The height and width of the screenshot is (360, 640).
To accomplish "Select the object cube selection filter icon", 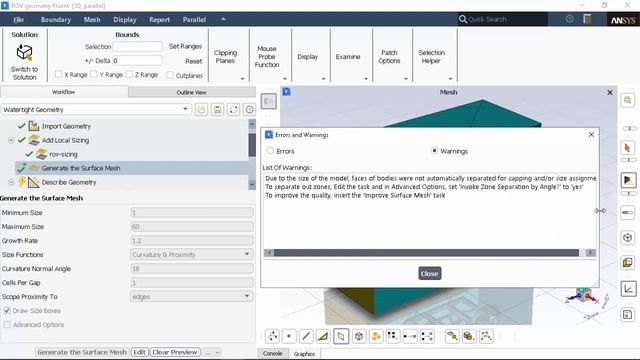I will click(x=359, y=336).
